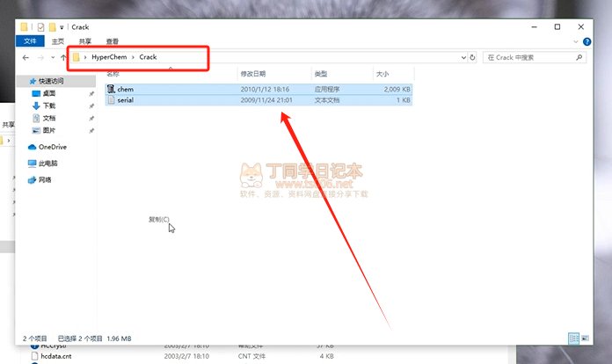Open the recent locations dropdown

click(x=53, y=57)
